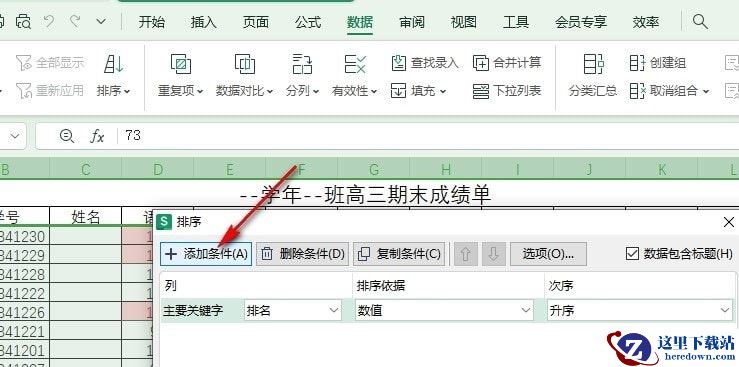The width and height of the screenshot is (739, 367).
Task: Open the 次序 dropdown 升序
Action: 640,310
